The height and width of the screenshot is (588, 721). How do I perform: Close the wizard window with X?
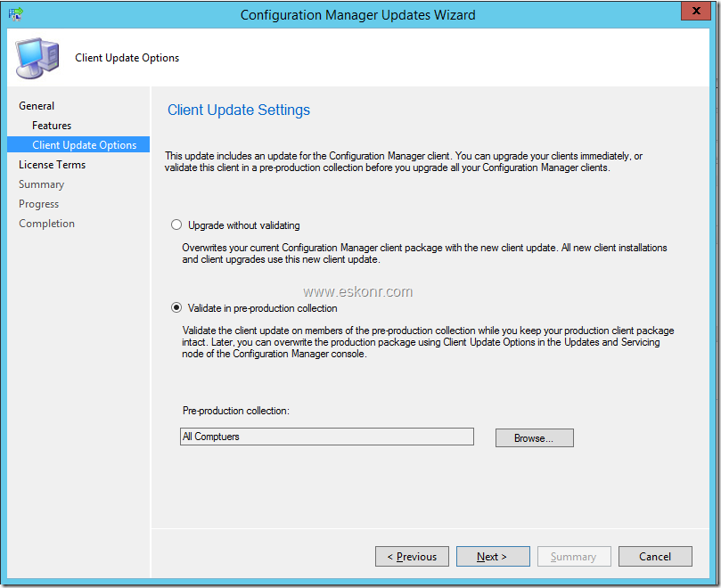[x=696, y=11]
